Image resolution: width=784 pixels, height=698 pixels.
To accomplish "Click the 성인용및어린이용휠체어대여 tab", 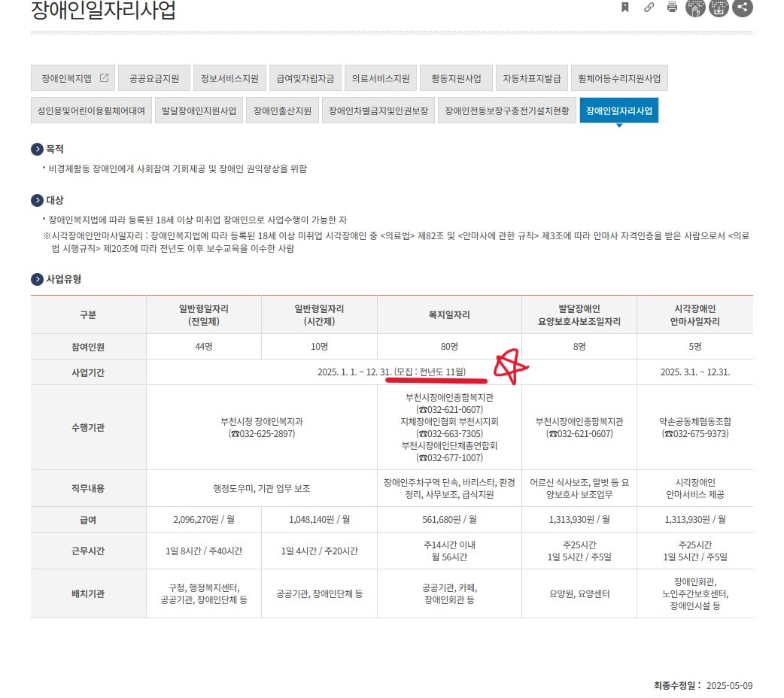I will click(91, 111).
